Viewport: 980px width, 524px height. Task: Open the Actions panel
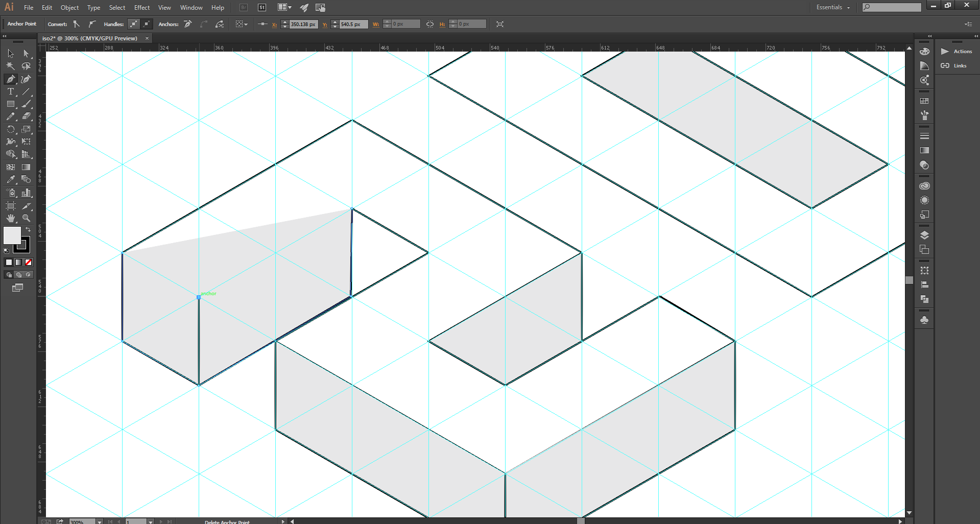[x=957, y=52]
